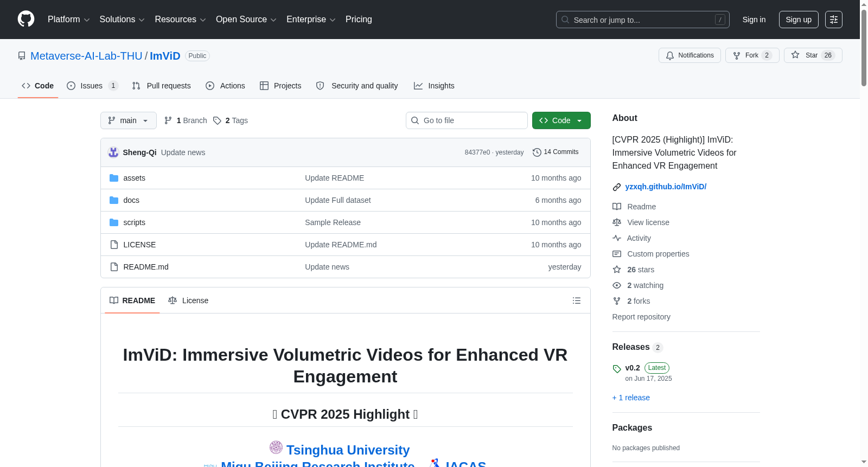
Task: Click the Fork icon
Action: 737,55
